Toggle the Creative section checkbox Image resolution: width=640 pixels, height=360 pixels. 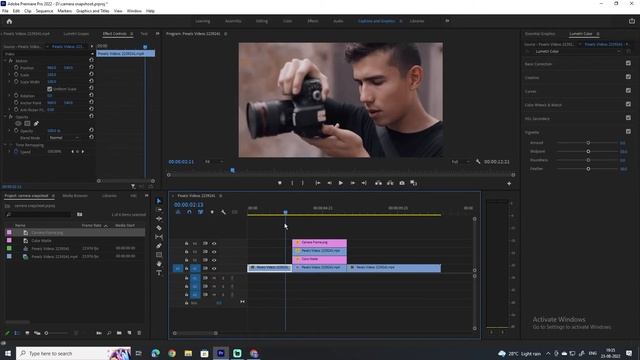[x=628, y=77]
